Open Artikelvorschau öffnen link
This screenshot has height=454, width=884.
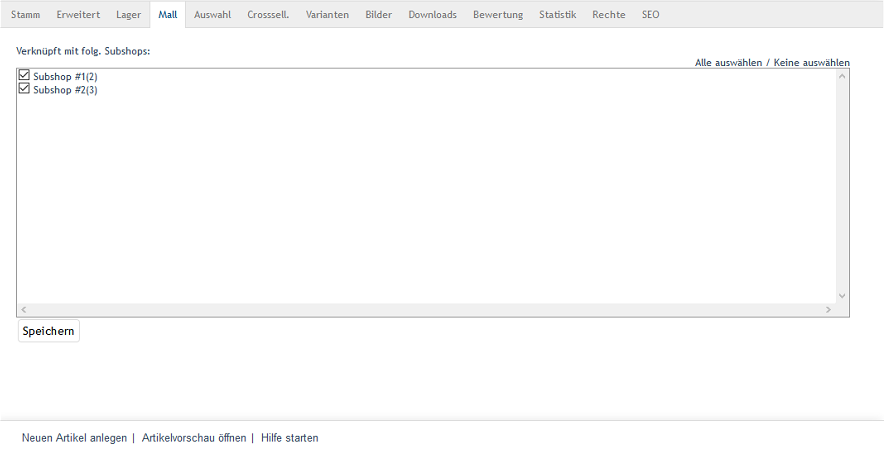194,438
